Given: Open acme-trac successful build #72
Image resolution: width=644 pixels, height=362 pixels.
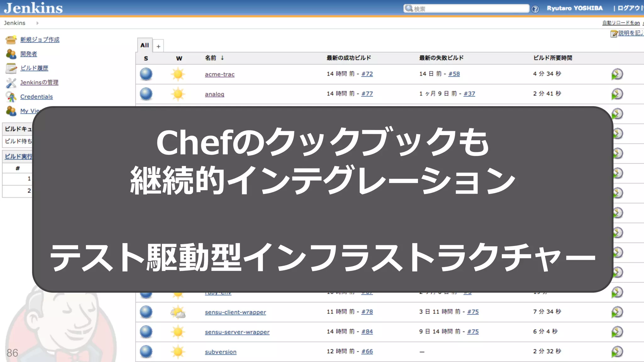Looking at the screenshot, I should pyautogui.click(x=367, y=74).
